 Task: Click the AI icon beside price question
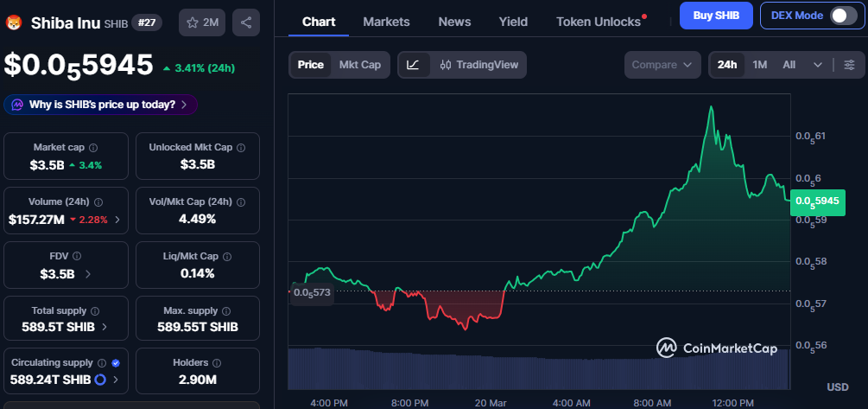(18, 104)
